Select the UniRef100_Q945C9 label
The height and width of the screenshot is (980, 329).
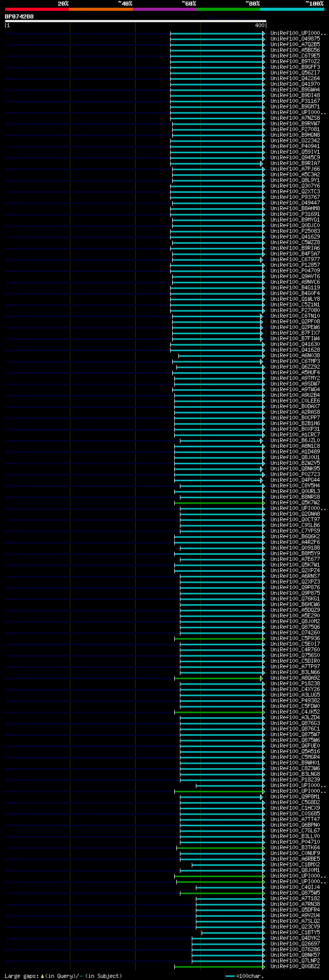295,157
